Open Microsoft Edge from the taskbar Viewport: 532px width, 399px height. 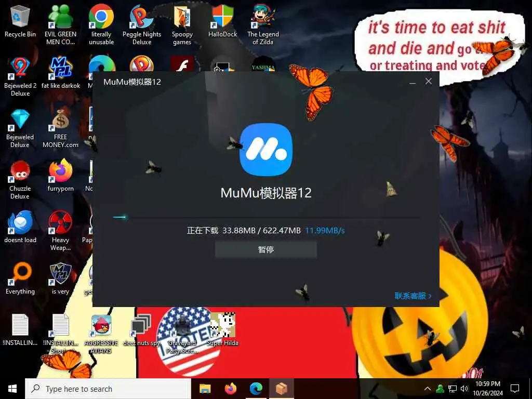(256, 389)
